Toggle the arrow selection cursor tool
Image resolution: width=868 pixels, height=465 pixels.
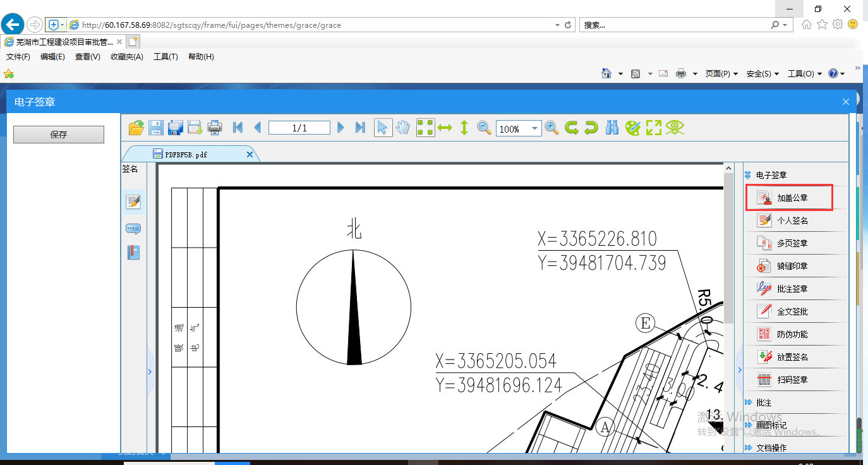pos(382,128)
